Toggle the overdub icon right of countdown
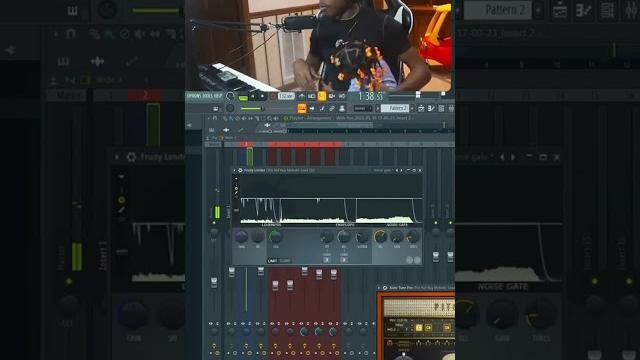640x360 pixels. (332, 96)
